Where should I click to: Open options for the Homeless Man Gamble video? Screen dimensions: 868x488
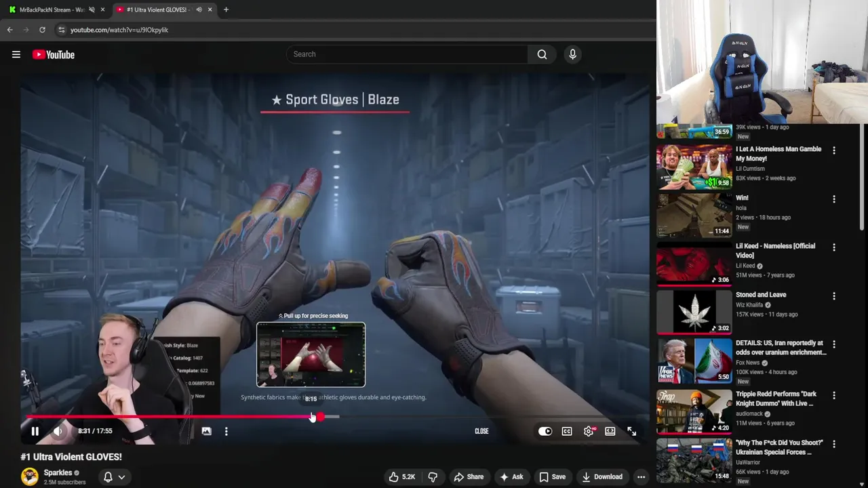[834, 150]
